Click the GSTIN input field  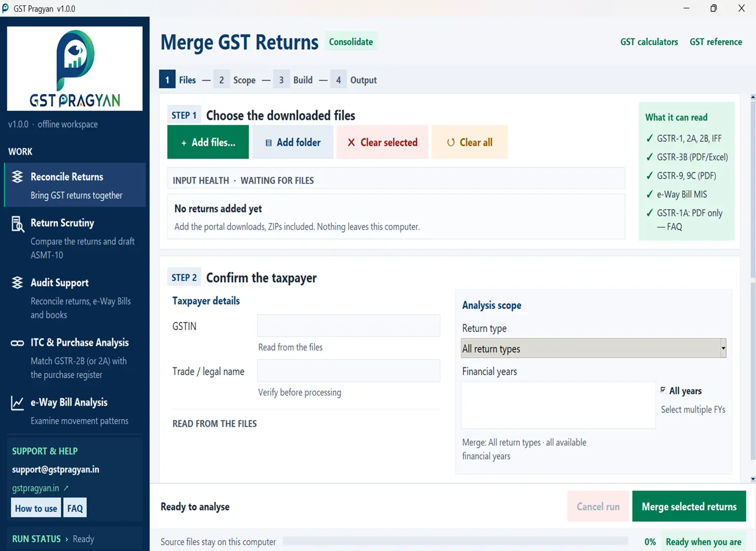348,326
